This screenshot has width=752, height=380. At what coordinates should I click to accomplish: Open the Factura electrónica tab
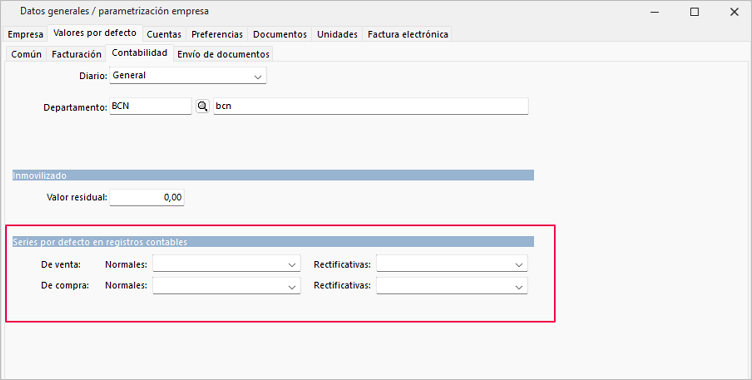408,35
